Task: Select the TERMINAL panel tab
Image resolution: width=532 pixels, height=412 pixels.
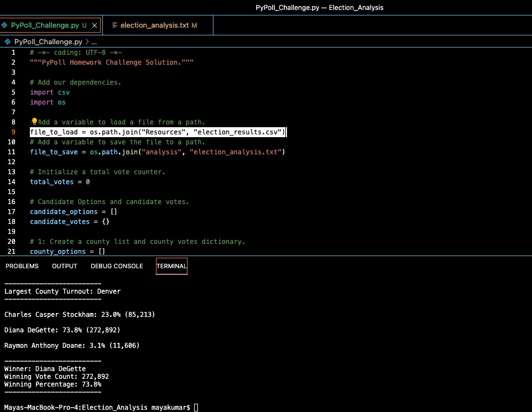Action: pyautogui.click(x=171, y=266)
